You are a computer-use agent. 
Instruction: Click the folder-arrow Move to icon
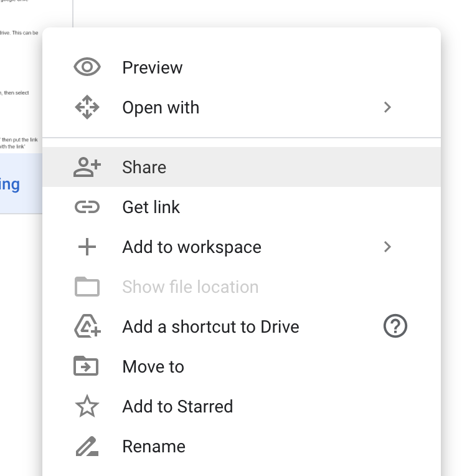86,366
